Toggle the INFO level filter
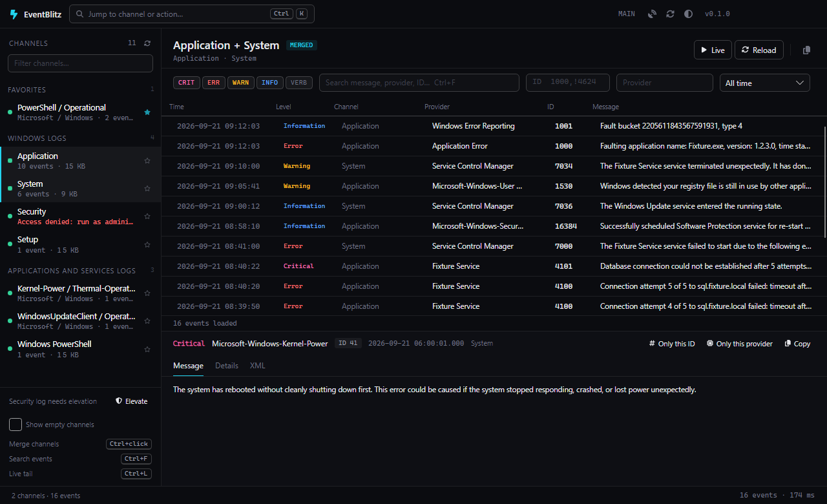The image size is (827, 504). tap(270, 83)
